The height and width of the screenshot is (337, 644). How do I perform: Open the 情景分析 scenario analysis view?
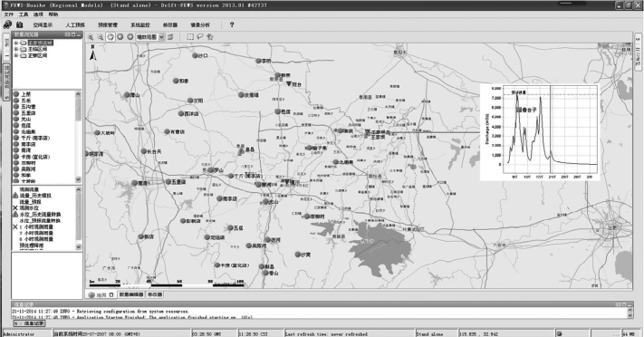[x=200, y=25]
